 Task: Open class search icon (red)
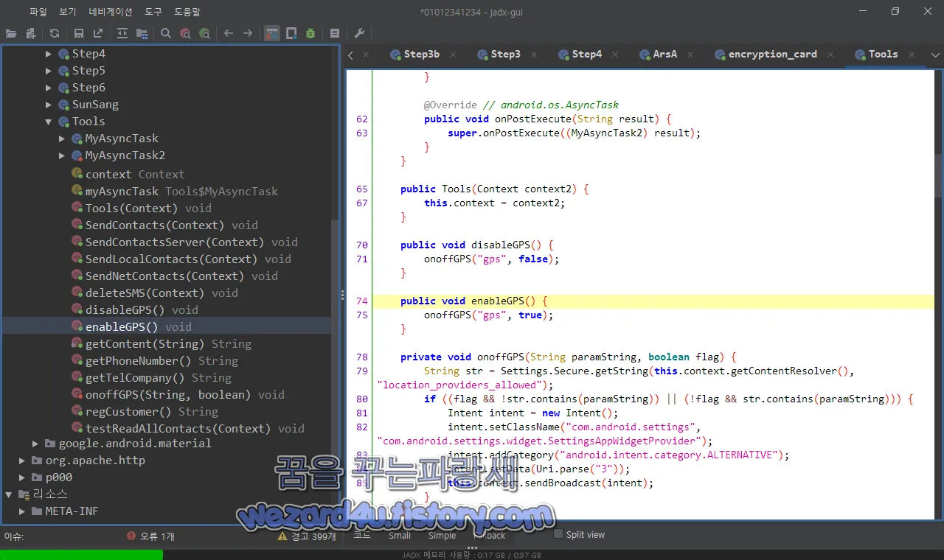click(x=185, y=33)
